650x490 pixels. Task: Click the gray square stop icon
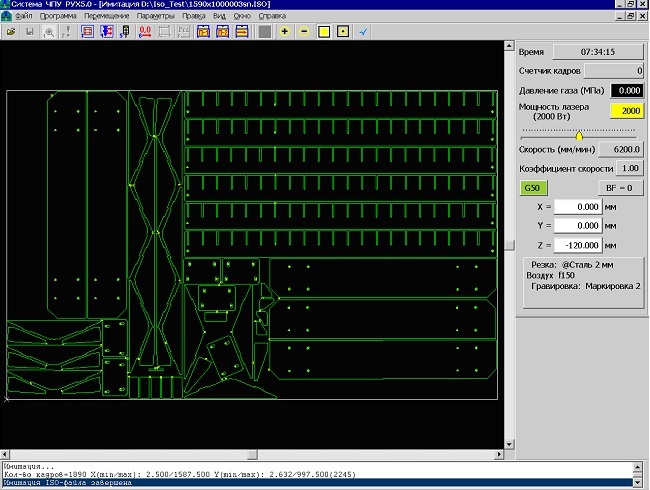(264, 32)
